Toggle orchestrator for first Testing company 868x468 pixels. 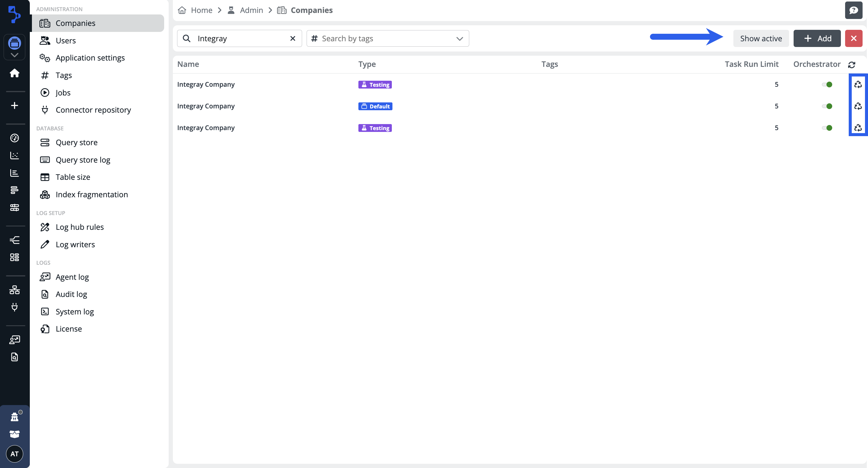(827, 85)
